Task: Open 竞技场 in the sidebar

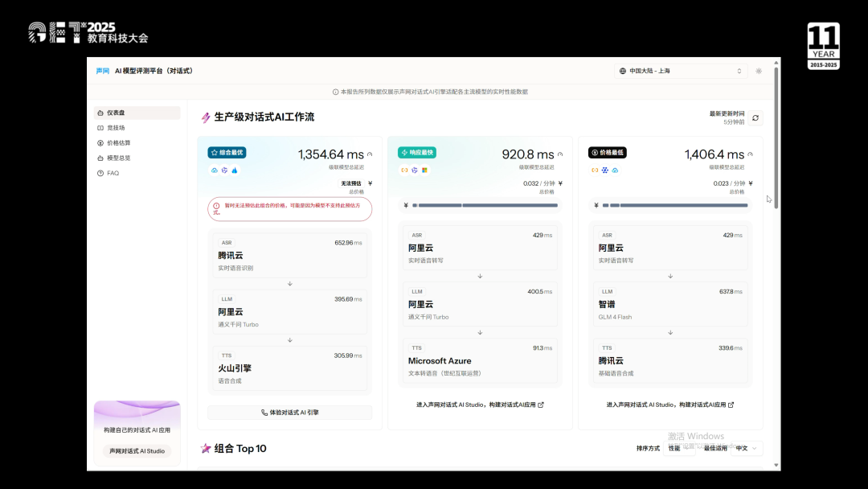Action: pyautogui.click(x=137, y=128)
